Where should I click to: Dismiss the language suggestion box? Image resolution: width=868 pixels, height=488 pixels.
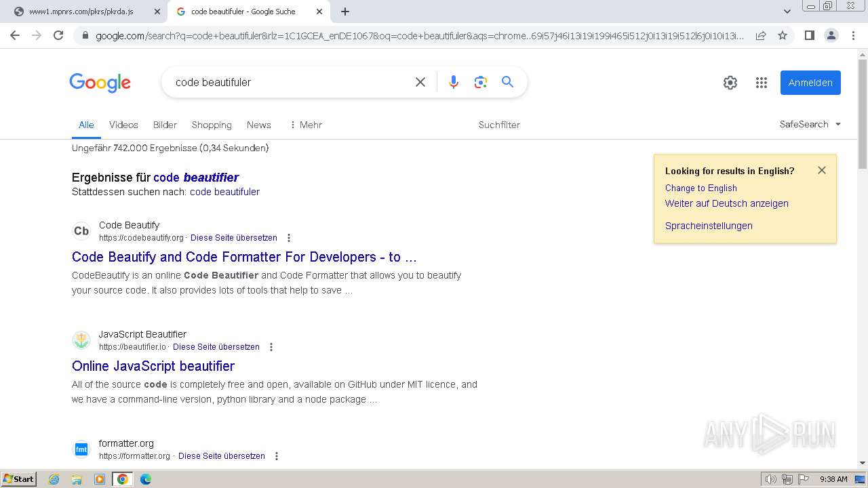tap(822, 170)
